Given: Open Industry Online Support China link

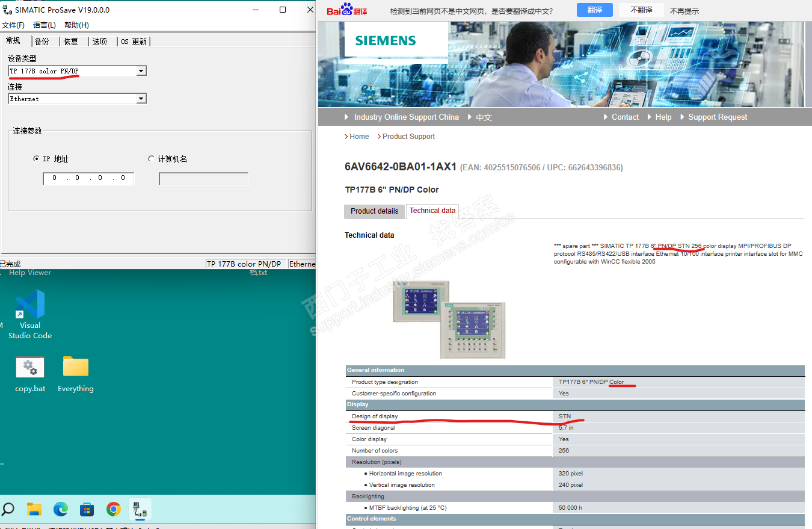Looking at the screenshot, I should coord(406,117).
